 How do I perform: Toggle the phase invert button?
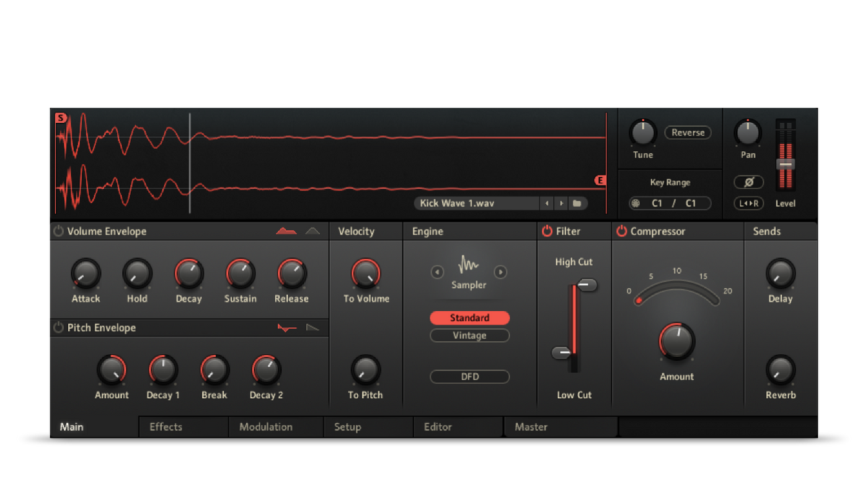748,182
